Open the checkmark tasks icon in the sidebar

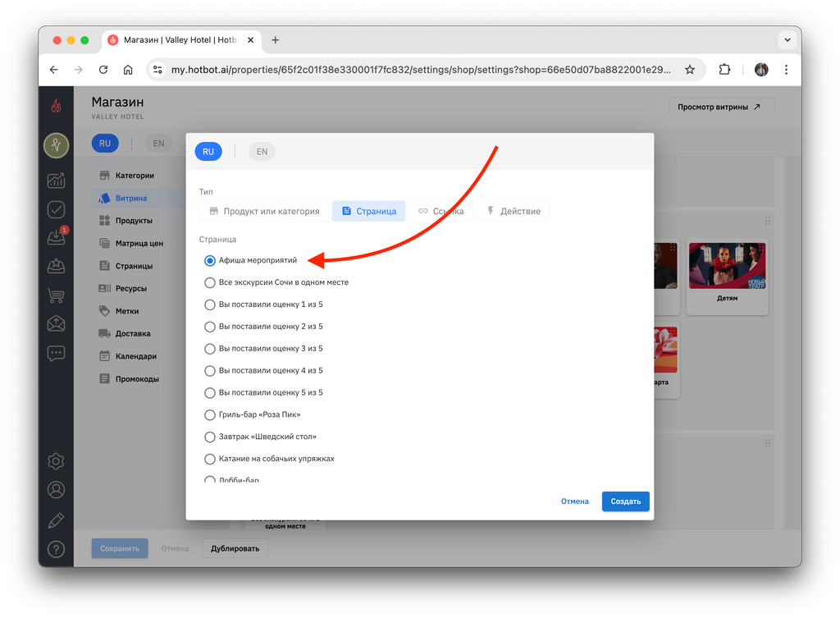(x=56, y=209)
